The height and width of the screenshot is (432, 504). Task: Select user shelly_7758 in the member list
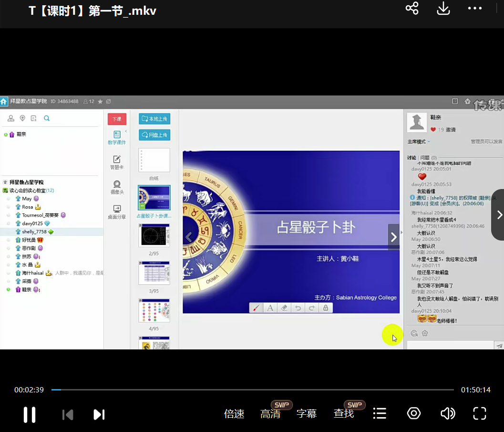click(x=34, y=232)
